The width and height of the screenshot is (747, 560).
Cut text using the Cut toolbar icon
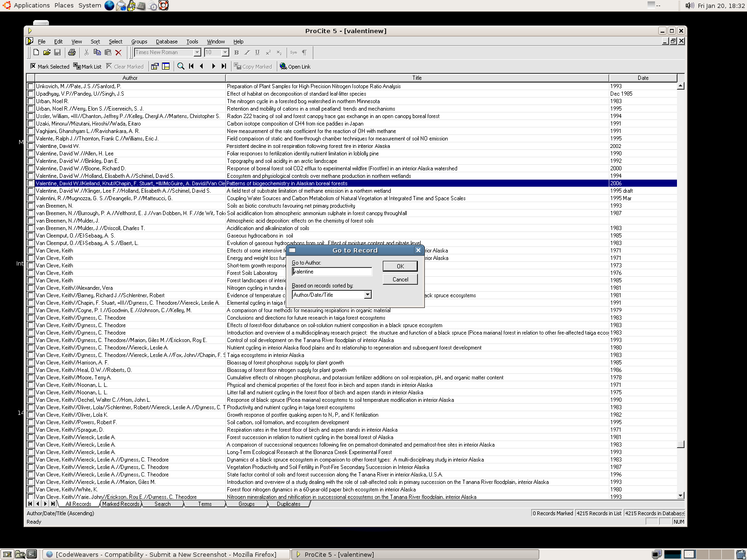86,52
